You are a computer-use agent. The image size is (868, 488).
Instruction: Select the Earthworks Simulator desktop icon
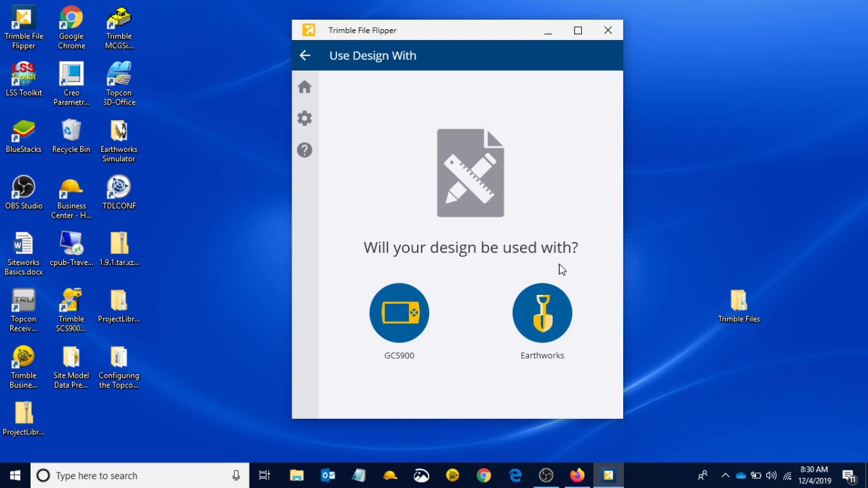119,141
